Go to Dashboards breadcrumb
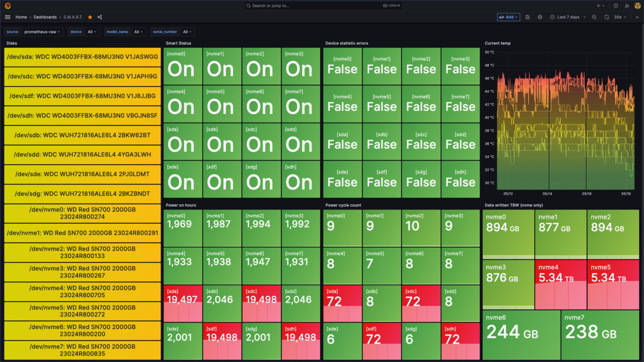 [x=45, y=17]
